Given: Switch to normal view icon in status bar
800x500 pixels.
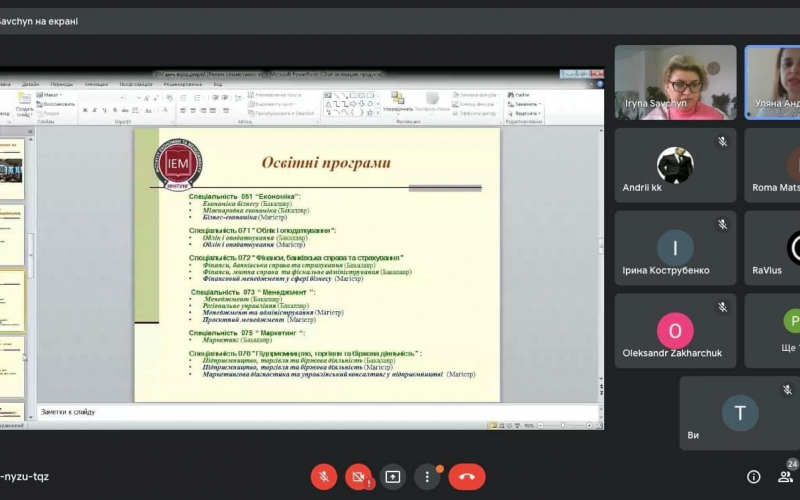Looking at the screenshot, I should point(494,426).
